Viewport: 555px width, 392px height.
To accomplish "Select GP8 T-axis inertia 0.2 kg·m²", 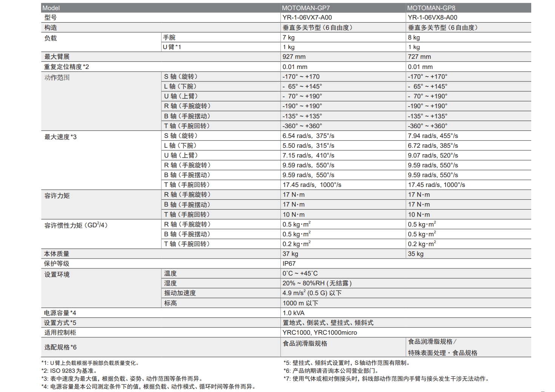I will (x=422, y=243).
